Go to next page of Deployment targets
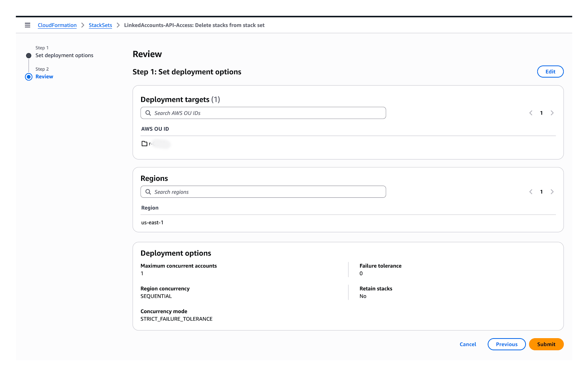The height and width of the screenshot is (376, 588). coord(552,113)
